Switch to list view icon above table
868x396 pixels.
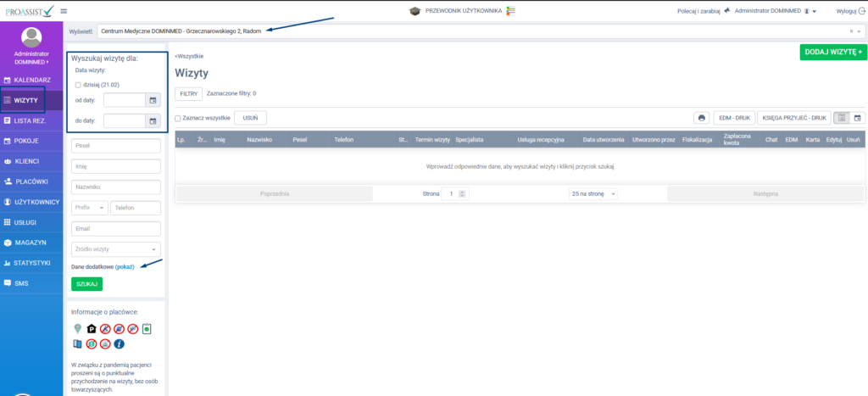click(x=841, y=118)
